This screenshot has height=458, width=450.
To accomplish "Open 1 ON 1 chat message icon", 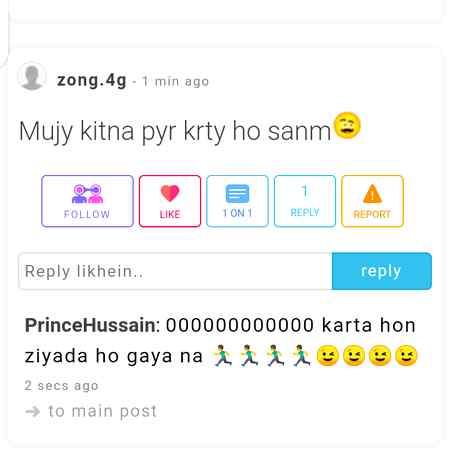I will pos(237,193).
